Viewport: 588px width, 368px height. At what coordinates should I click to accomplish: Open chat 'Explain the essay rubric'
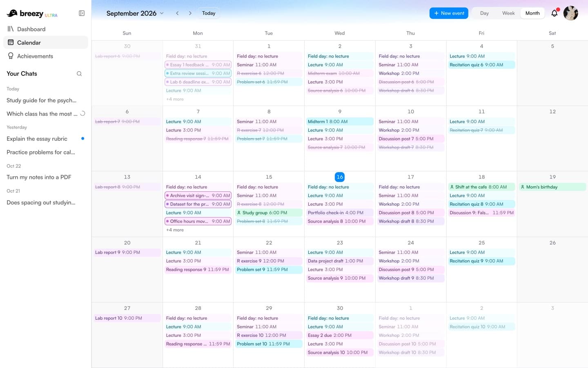[x=46, y=139]
